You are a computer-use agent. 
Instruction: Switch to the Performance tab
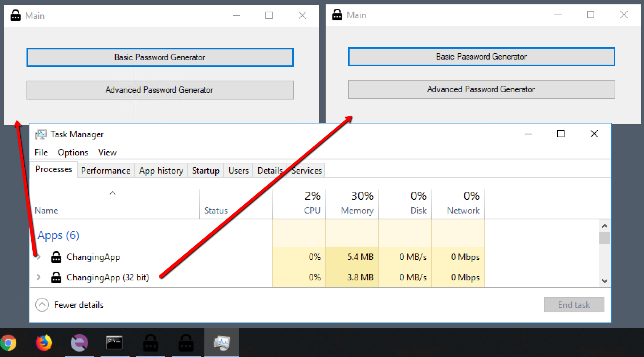106,170
